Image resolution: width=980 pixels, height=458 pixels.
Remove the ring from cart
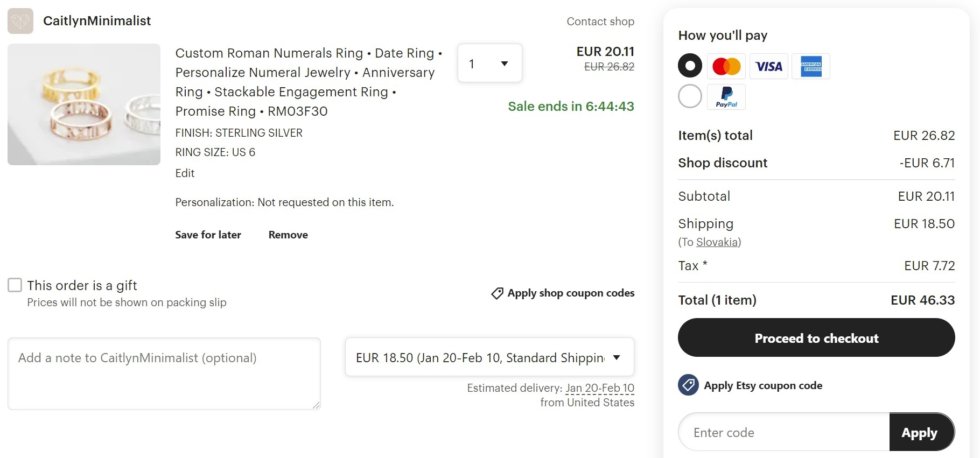[x=288, y=235]
